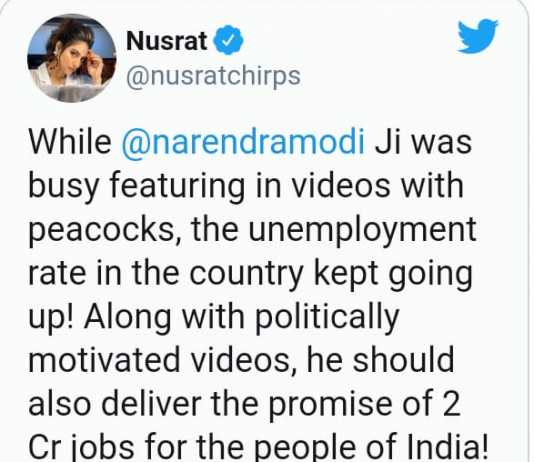
Task: Open the @nusratchirps handle
Action: point(213,77)
